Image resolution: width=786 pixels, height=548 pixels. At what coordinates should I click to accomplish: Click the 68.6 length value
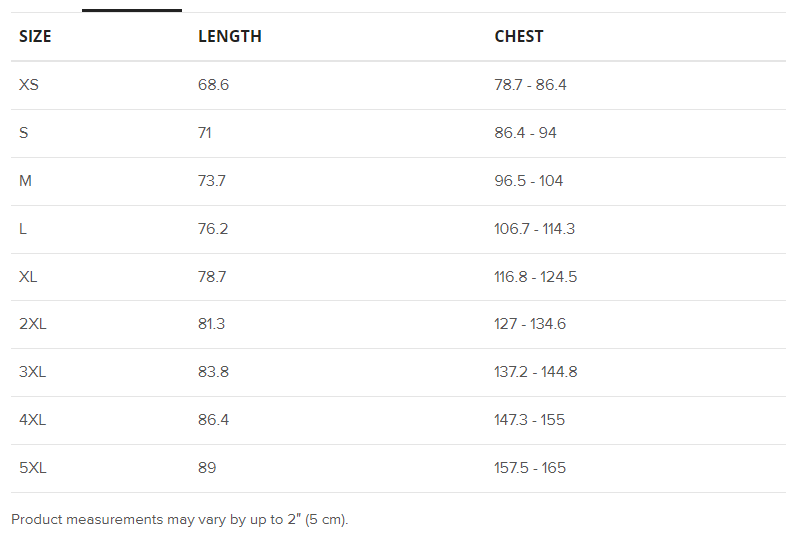[213, 85]
